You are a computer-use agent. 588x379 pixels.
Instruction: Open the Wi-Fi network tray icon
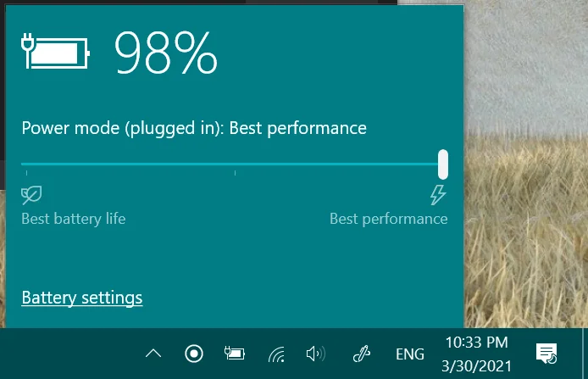point(276,354)
